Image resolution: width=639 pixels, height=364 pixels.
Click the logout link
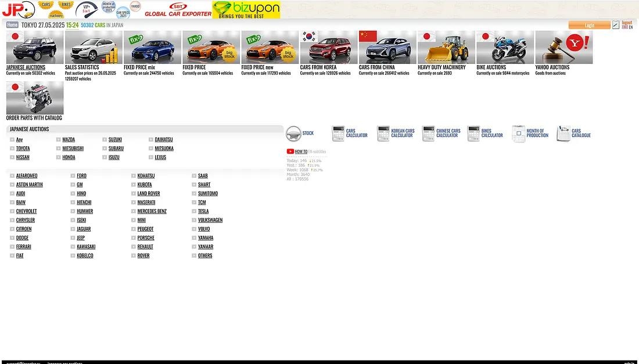point(627,23)
